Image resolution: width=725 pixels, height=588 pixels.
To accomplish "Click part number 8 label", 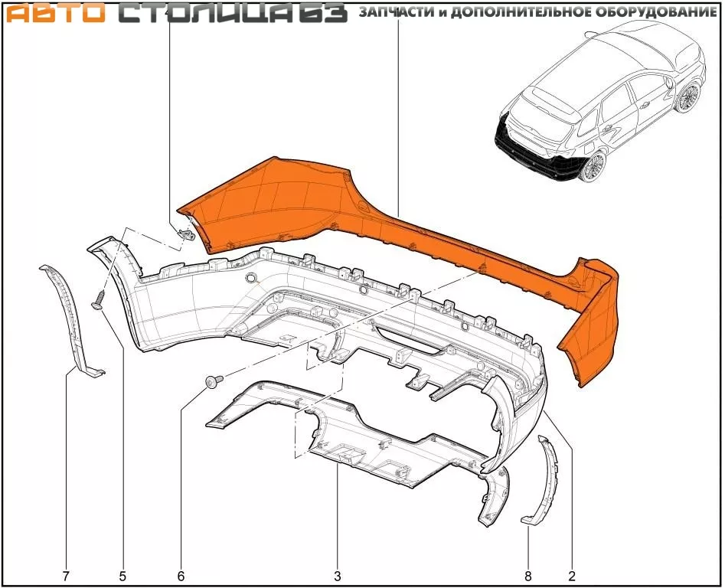I will (528, 575).
